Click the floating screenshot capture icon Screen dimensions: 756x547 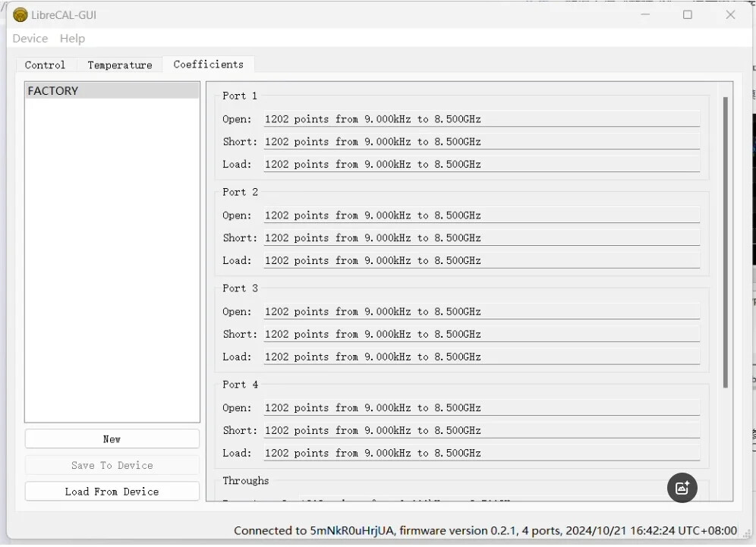[682, 488]
